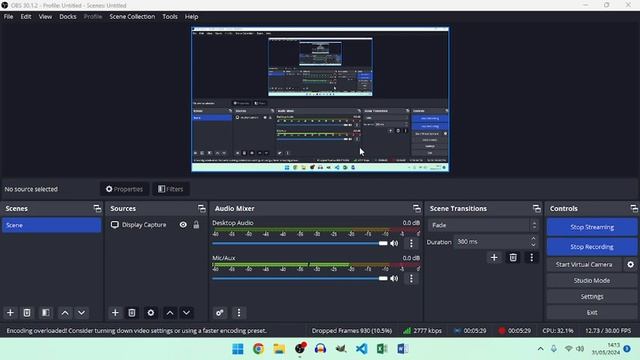Decrease transition duration stepper down

tap(533, 245)
